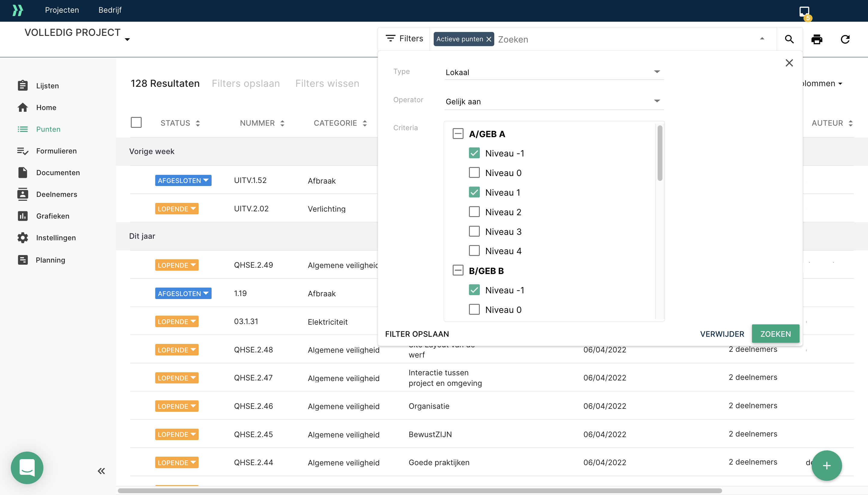
Task: Add a new point with plus button
Action: point(826,465)
